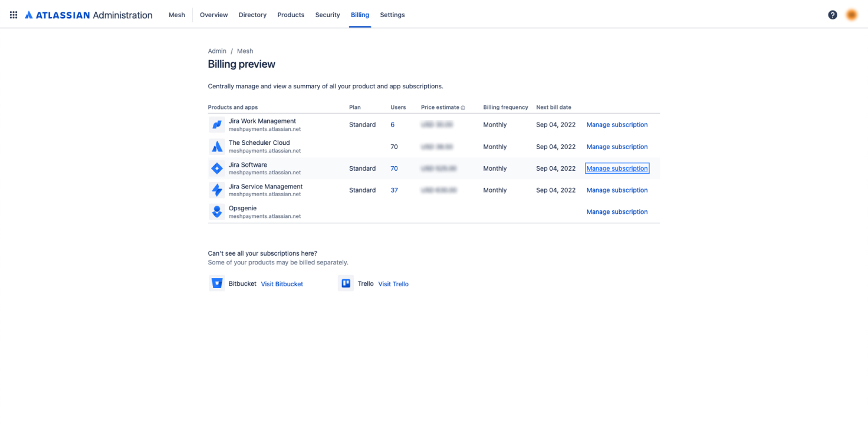Click the Trello logo icon
The width and height of the screenshot is (868, 443).
[x=346, y=283]
